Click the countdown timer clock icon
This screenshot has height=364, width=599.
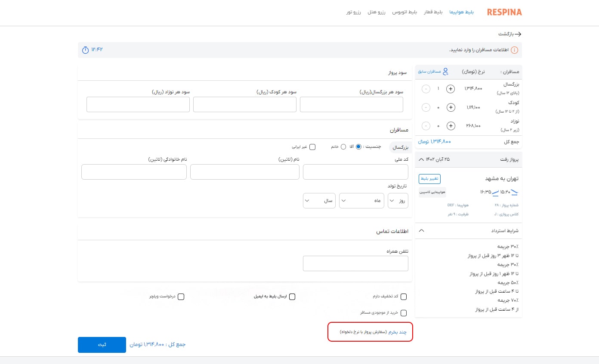[x=85, y=50]
